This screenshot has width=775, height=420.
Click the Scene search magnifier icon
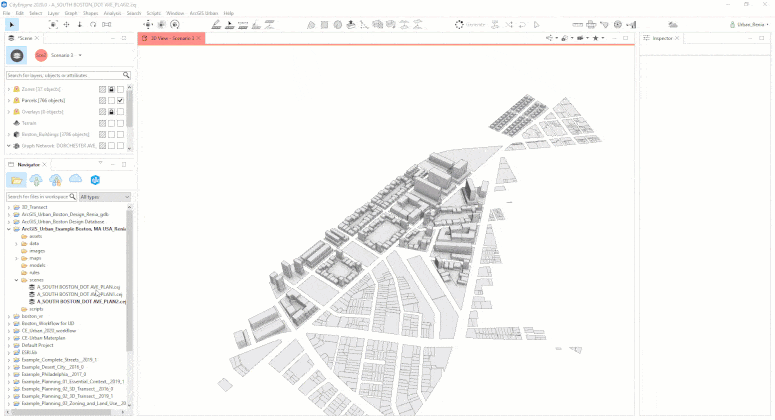click(x=126, y=75)
